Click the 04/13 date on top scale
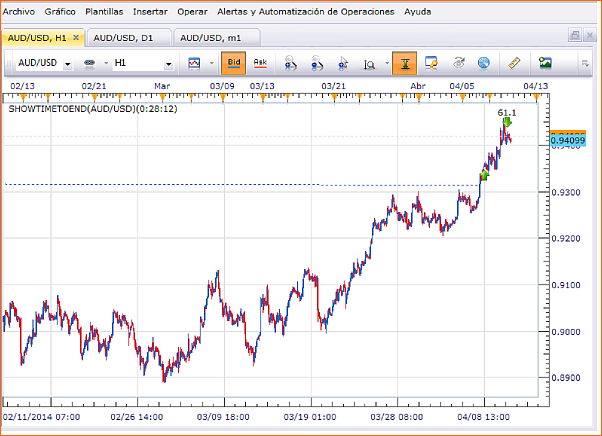Screen dimensions: 602x436 (x=536, y=86)
